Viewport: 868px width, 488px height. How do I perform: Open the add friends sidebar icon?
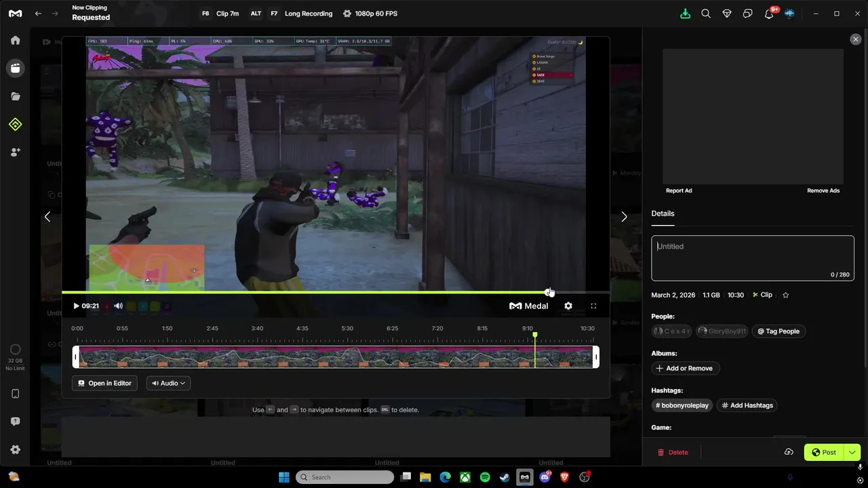pyautogui.click(x=15, y=152)
